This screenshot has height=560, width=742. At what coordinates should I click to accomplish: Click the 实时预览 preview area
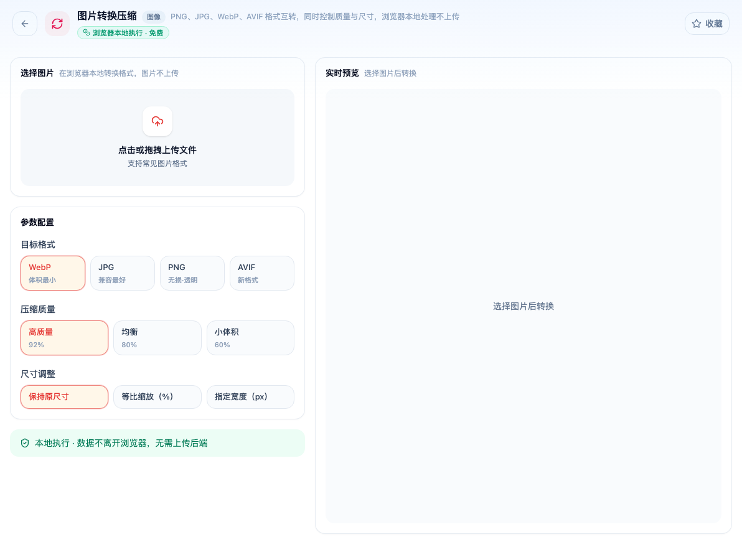coord(524,306)
